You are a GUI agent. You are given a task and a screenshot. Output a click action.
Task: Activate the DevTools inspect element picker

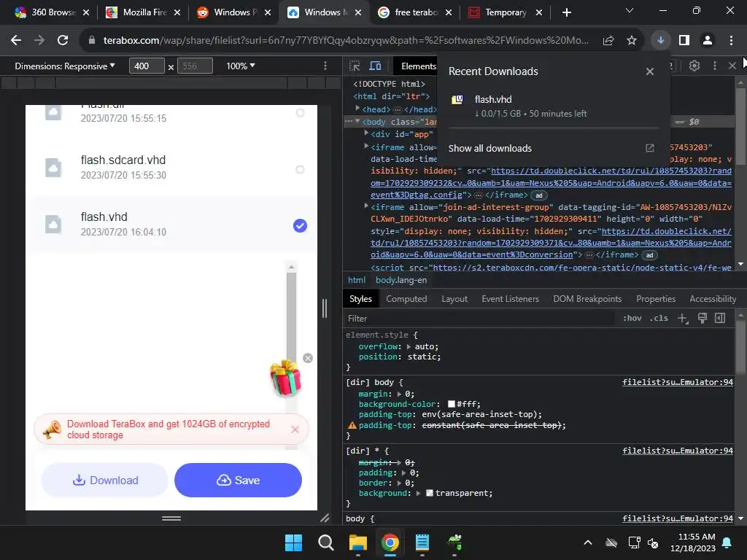(x=355, y=66)
